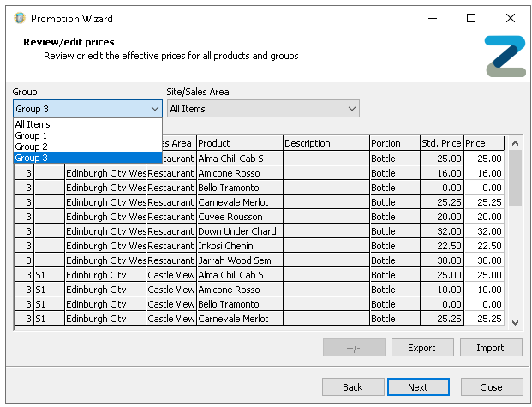Go to the Next wizard step

coord(417,387)
